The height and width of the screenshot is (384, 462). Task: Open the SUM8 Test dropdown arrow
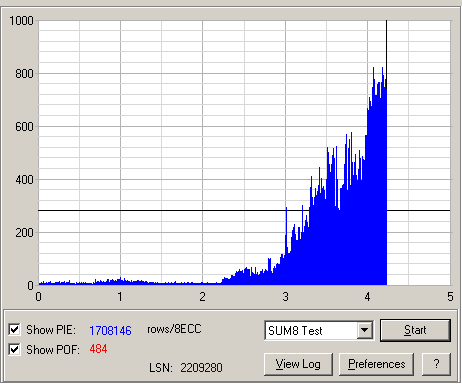365,330
